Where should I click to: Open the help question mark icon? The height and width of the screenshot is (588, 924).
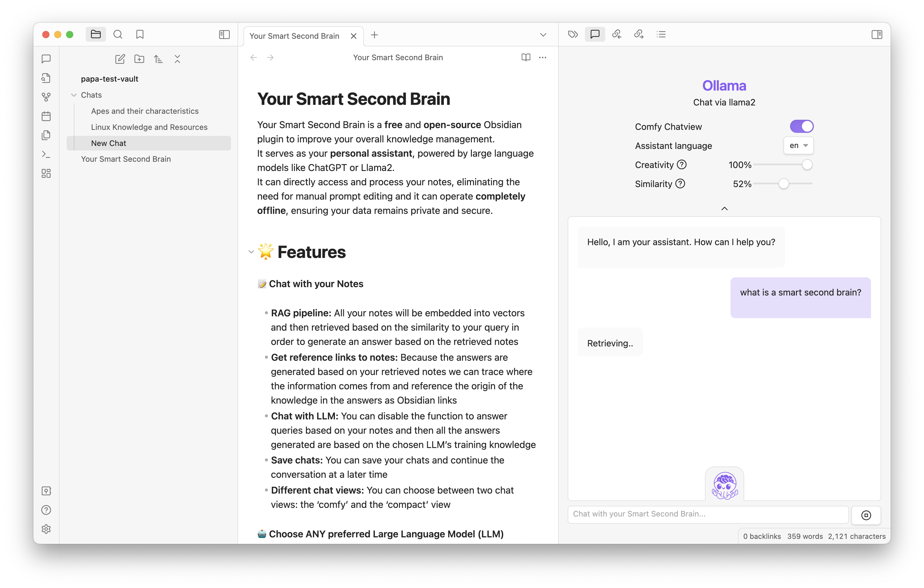coord(46,510)
